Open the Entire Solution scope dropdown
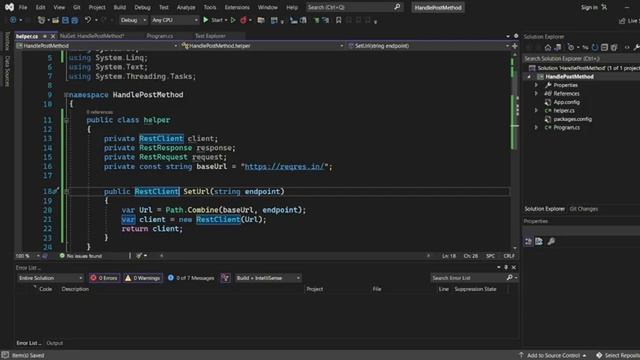640x360 pixels. [50, 278]
